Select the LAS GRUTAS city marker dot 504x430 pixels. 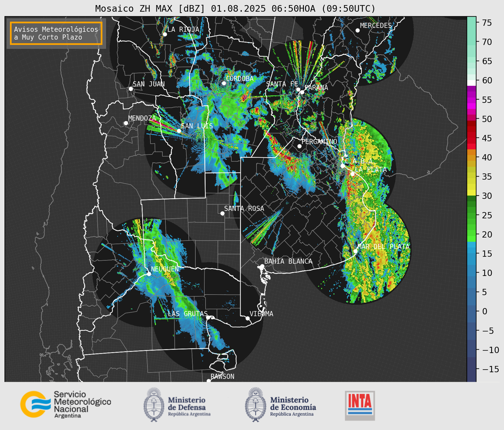pos(208,318)
